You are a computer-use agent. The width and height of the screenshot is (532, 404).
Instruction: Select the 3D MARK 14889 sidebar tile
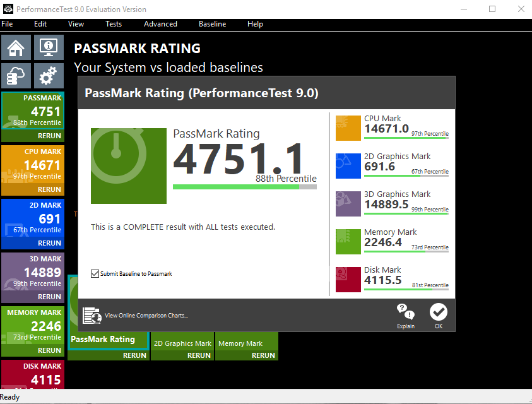pos(33,272)
